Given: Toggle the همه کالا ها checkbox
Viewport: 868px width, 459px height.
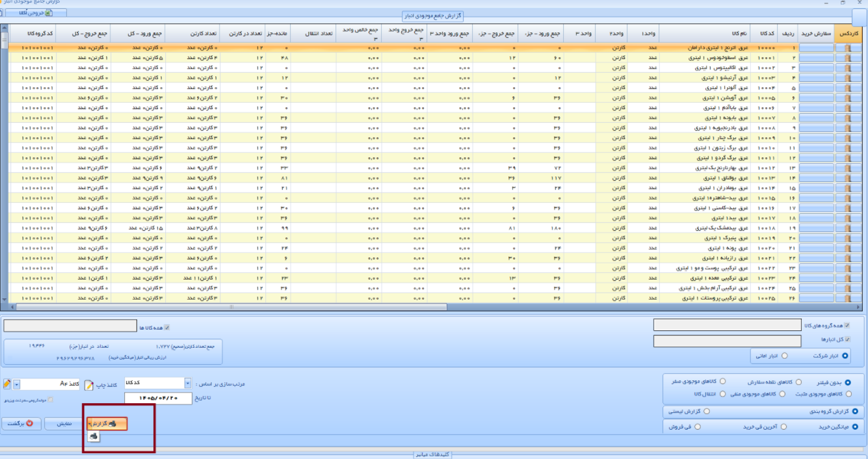Looking at the screenshot, I should click(167, 328).
